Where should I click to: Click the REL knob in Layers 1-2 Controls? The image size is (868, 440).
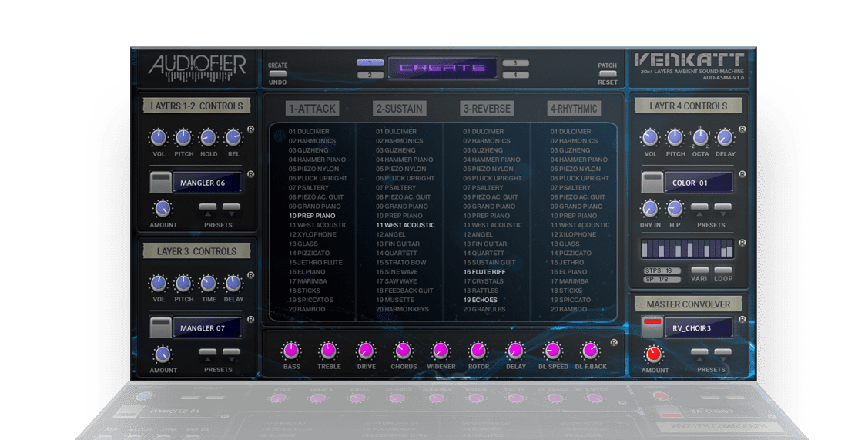(233, 137)
